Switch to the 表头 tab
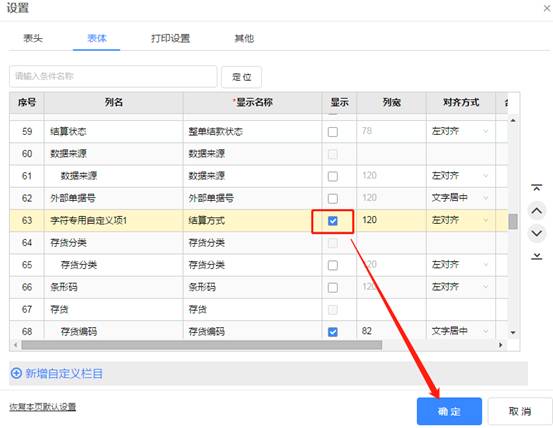Screen dimensions: 553x428 [33, 38]
